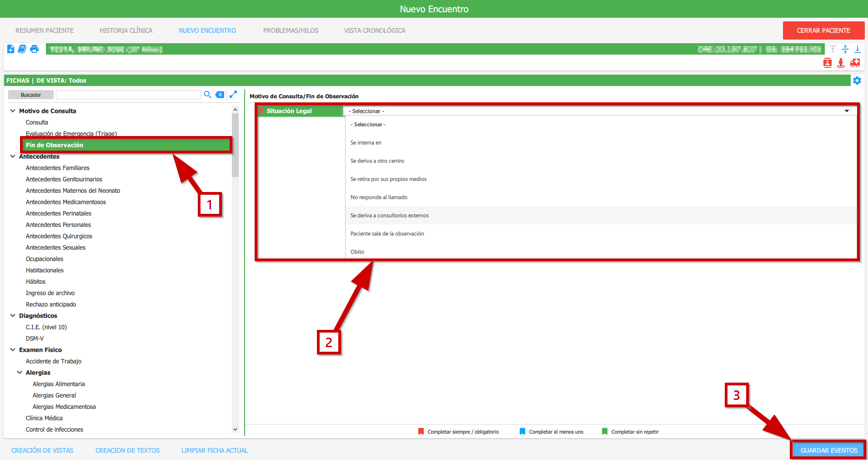The image size is (868, 460).
Task: Click the Cerrar Paciente button
Action: [x=823, y=30]
